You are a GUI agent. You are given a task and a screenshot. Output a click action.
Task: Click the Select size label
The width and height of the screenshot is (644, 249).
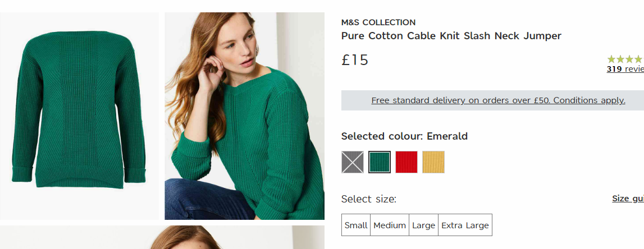369,199
